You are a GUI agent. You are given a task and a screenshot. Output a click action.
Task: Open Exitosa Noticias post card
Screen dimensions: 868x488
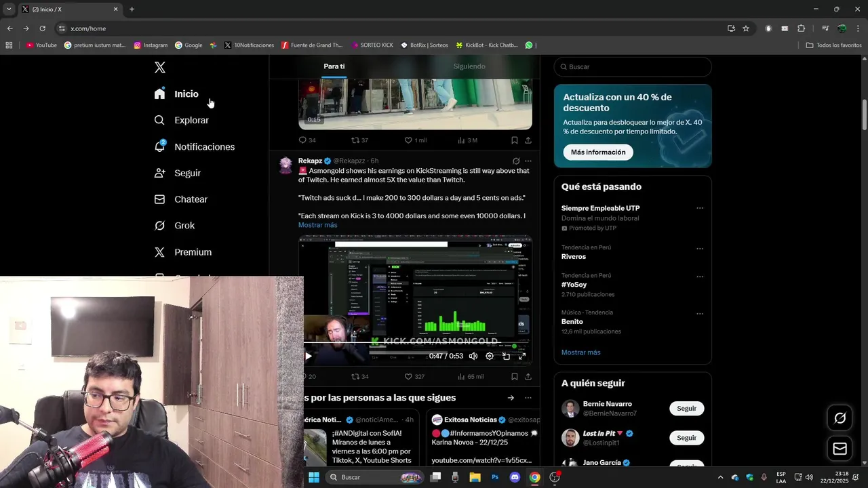click(484, 437)
